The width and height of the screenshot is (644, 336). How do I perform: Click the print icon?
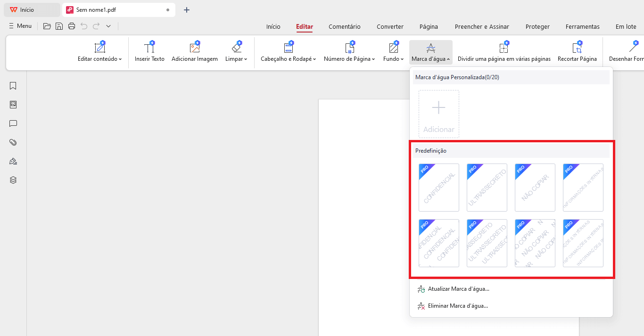tap(72, 26)
